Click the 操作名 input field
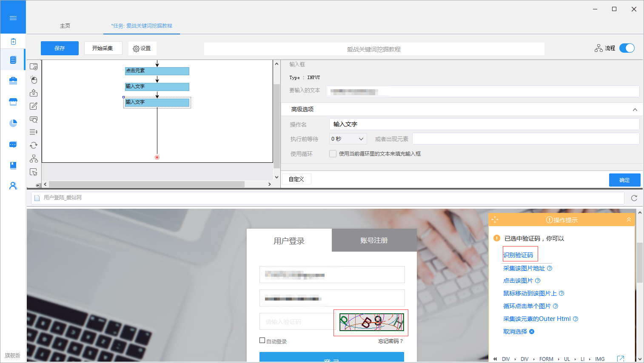The height and width of the screenshot is (363, 644). pyautogui.click(x=484, y=124)
